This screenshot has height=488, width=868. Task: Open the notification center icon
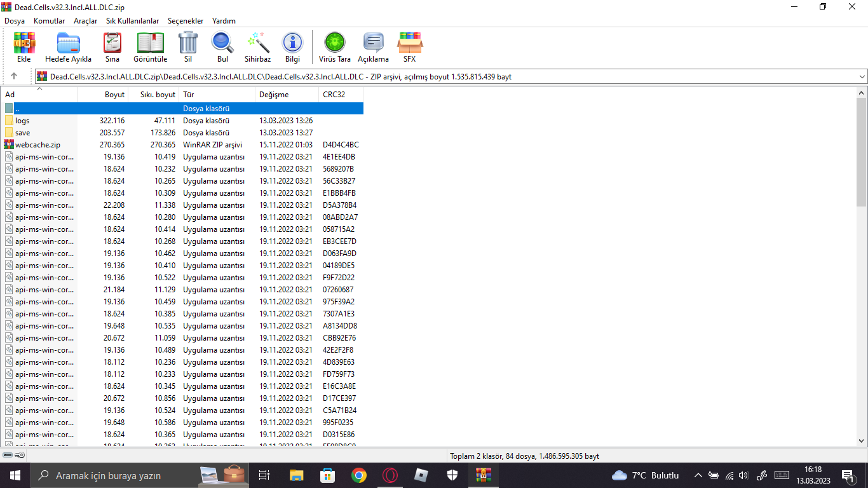pyautogui.click(x=848, y=475)
